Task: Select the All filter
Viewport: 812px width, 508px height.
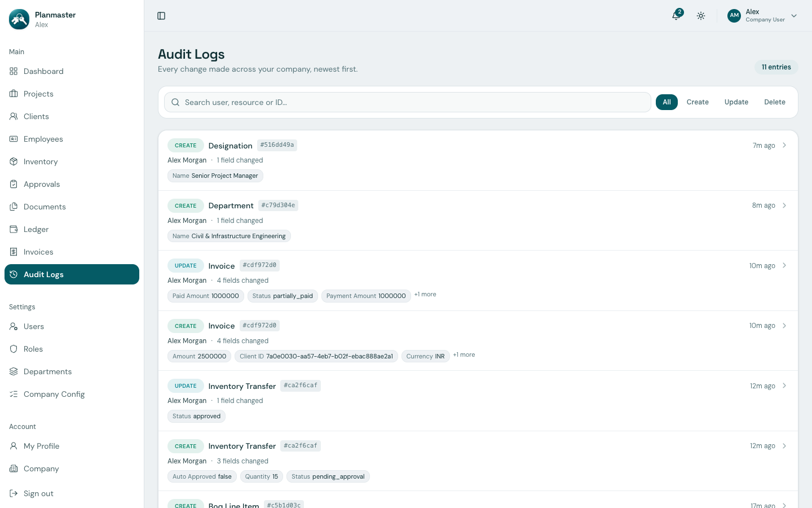Action: pyautogui.click(x=667, y=102)
